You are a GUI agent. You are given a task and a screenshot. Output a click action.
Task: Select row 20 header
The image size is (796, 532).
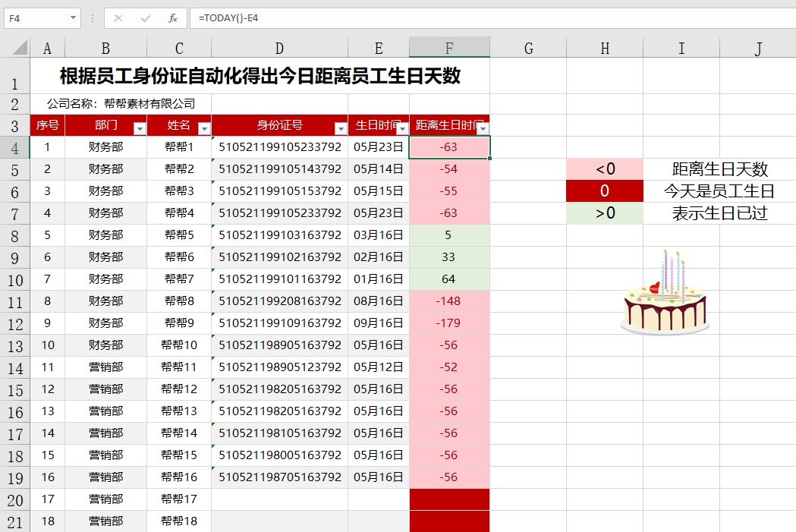coord(14,499)
